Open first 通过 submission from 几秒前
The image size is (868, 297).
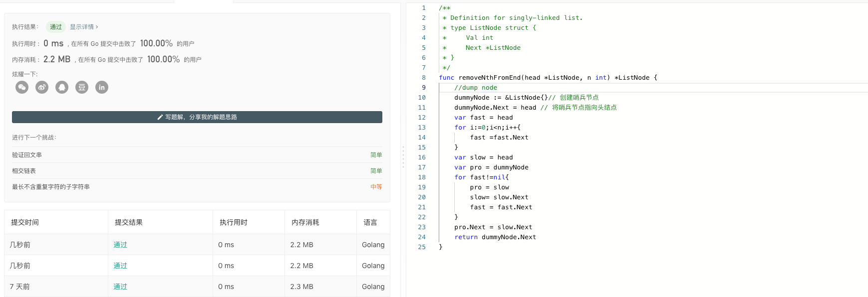tap(120, 245)
